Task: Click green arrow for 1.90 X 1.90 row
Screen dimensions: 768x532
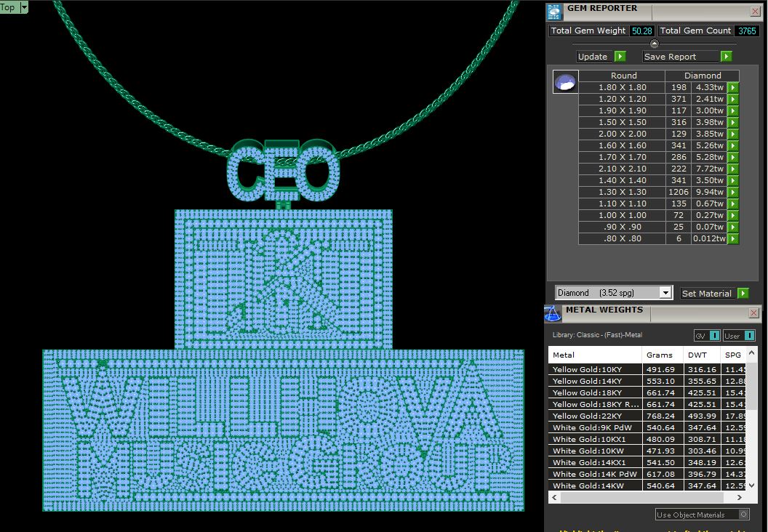Action: coord(733,110)
